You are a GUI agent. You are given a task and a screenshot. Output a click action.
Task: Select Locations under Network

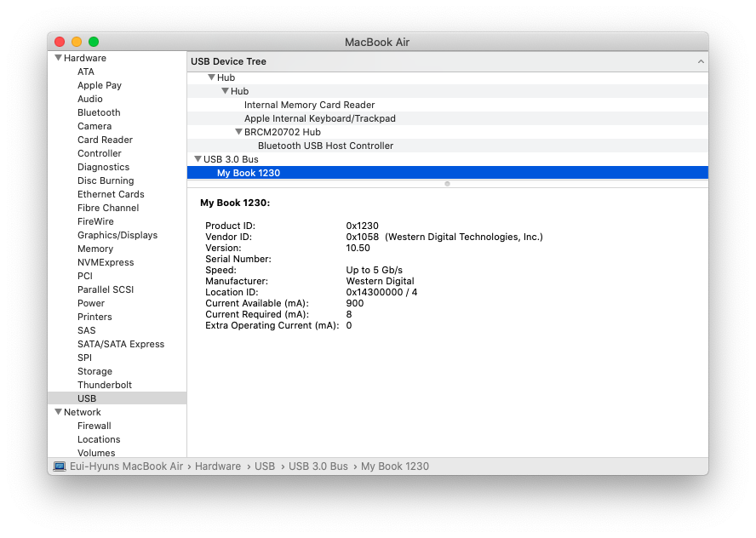[99, 439]
